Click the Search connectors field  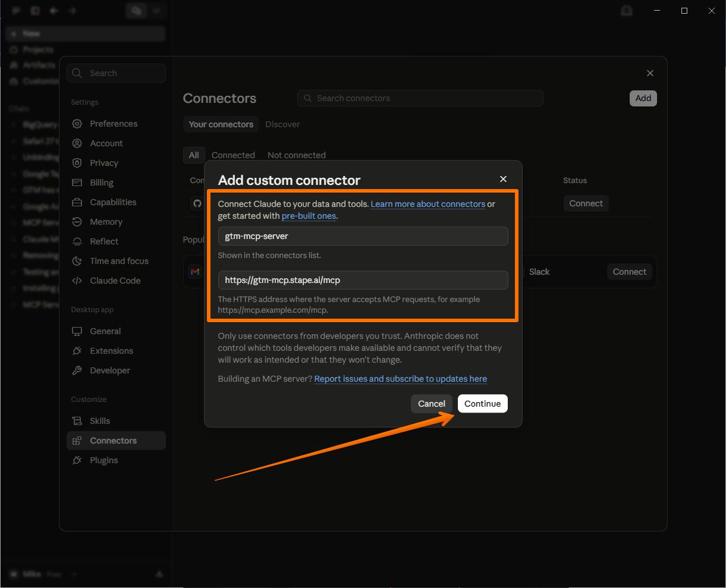pos(420,98)
